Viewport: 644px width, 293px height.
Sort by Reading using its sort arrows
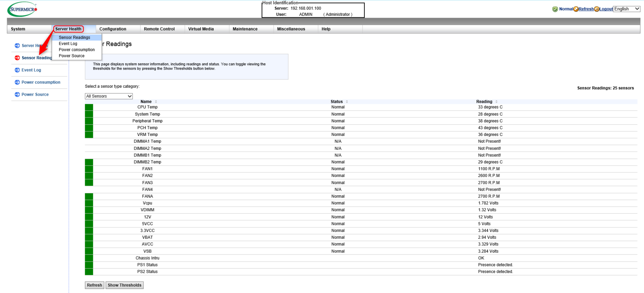(x=496, y=102)
